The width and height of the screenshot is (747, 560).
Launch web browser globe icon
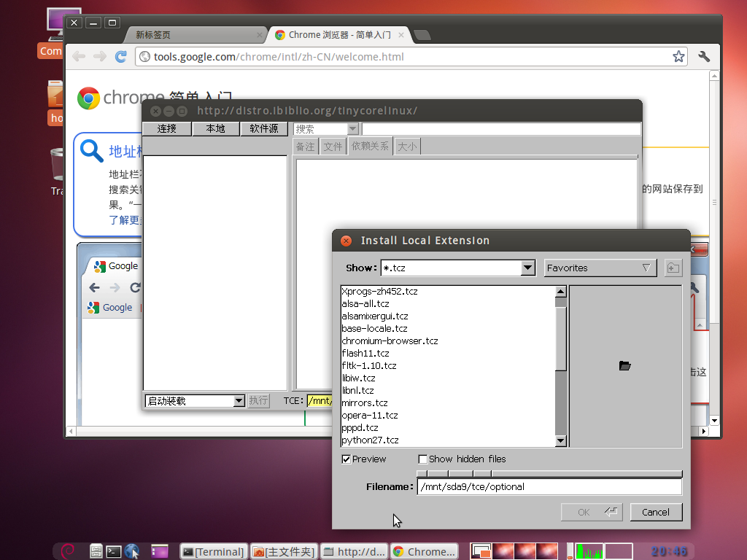(x=131, y=551)
